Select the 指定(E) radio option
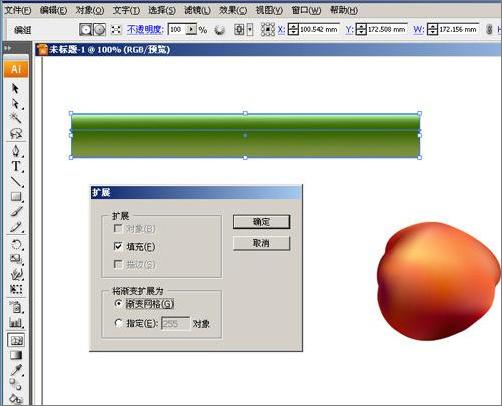 pos(118,323)
